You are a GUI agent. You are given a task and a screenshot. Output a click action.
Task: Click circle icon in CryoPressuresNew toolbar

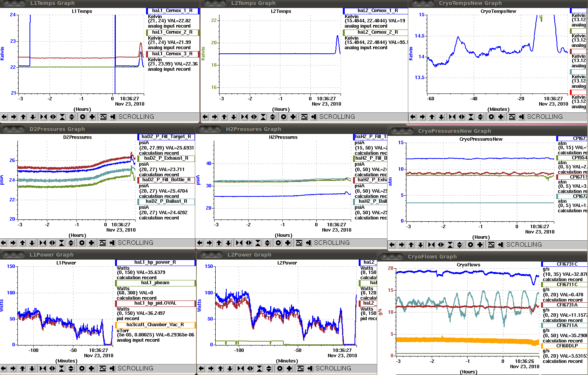click(471, 245)
